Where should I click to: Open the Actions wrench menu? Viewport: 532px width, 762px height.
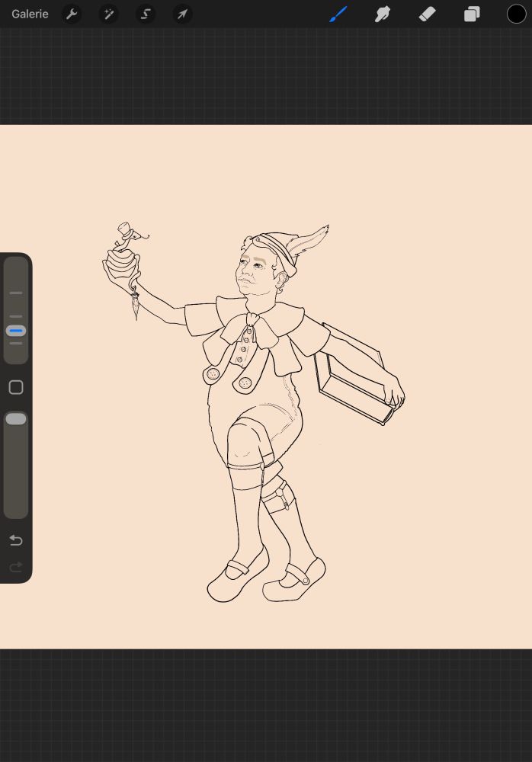pos(72,14)
